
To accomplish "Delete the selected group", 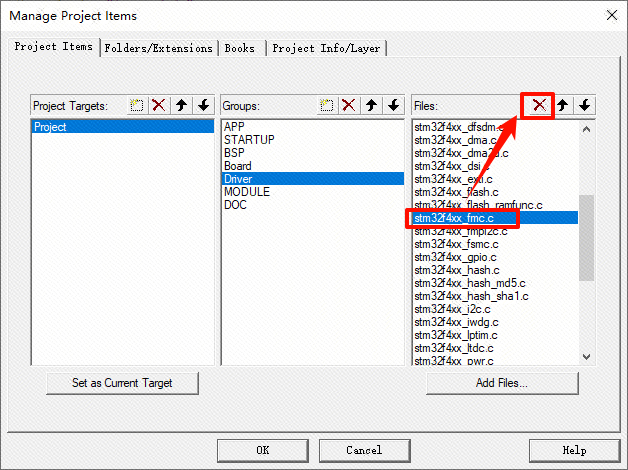I will pyautogui.click(x=348, y=105).
